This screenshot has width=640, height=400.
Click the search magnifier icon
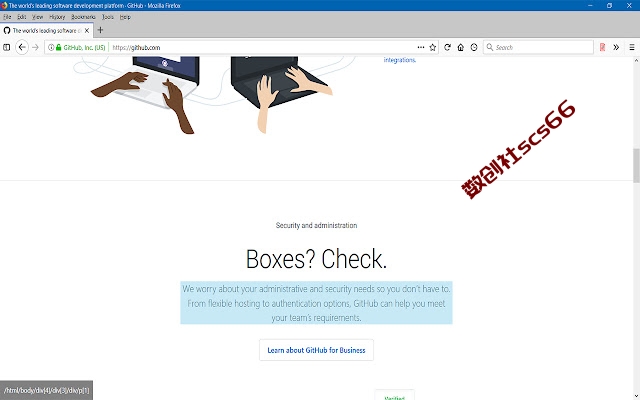coord(490,47)
